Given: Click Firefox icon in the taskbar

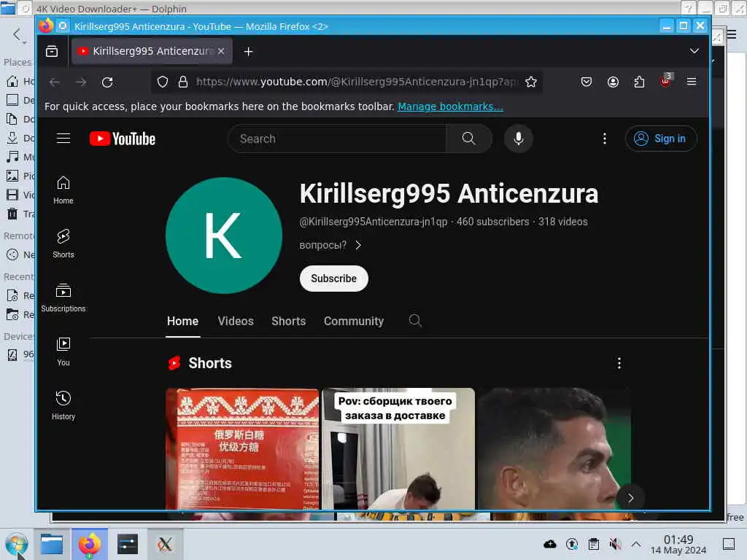Looking at the screenshot, I should tap(90, 544).
